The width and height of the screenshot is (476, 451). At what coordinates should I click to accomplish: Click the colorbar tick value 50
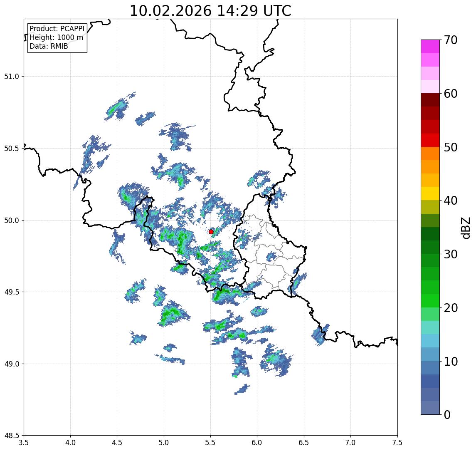(x=451, y=147)
